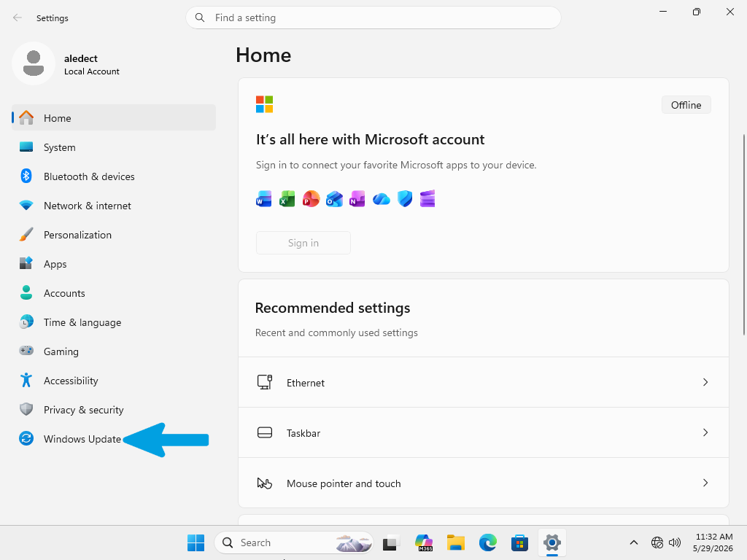Open File Explorer from the taskbar
The image size is (747, 560).
[x=456, y=542]
